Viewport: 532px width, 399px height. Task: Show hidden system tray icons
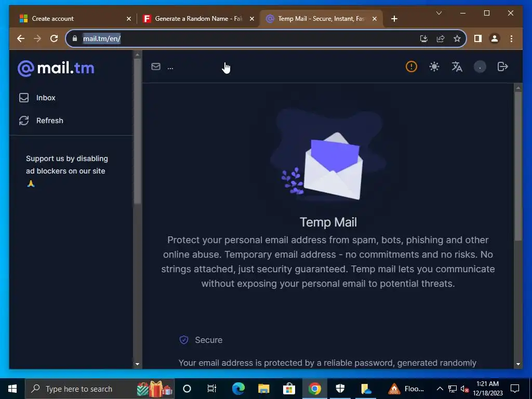point(440,389)
